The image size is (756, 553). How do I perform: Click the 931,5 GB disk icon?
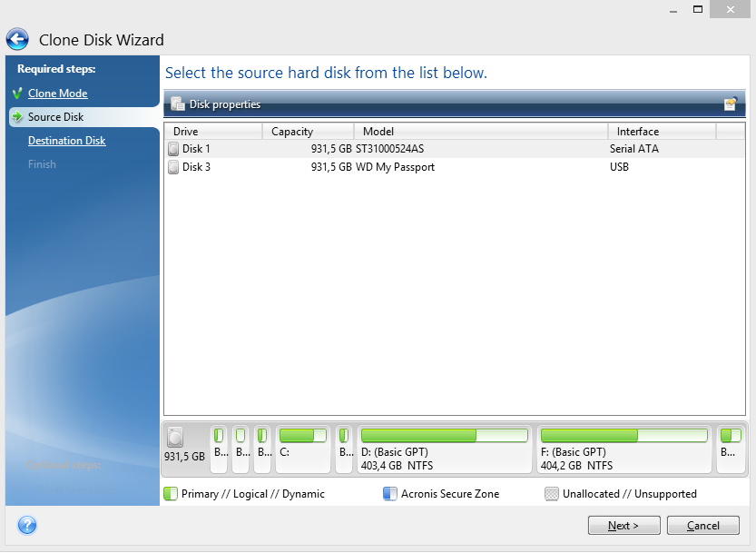click(175, 438)
